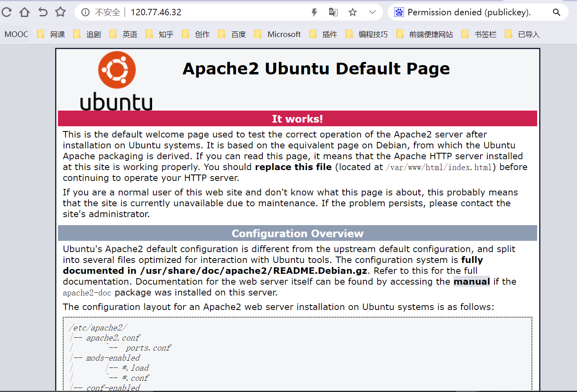577x392 pixels.
Task: Reload the page with the refresh icon
Action: click(6, 12)
